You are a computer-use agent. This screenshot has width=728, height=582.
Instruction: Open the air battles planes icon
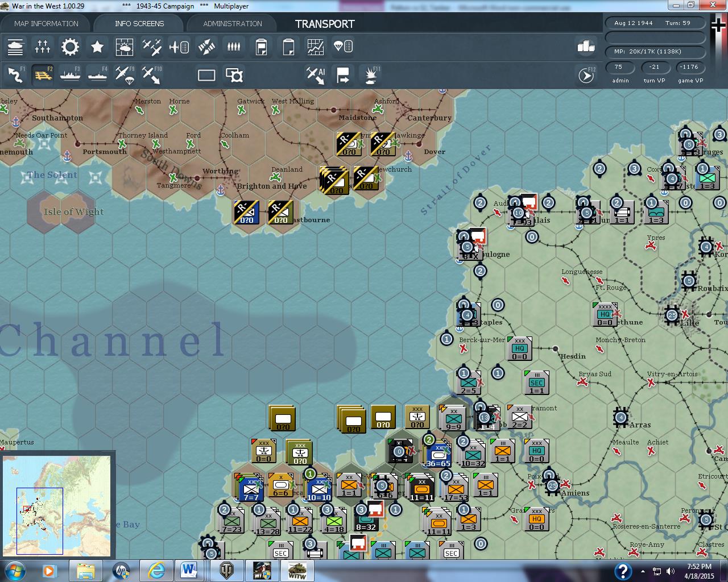(x=152, y=47)
